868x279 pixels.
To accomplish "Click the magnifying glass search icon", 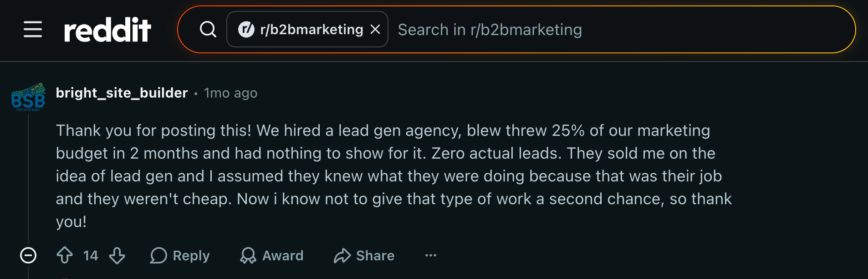I will (208, 30).
